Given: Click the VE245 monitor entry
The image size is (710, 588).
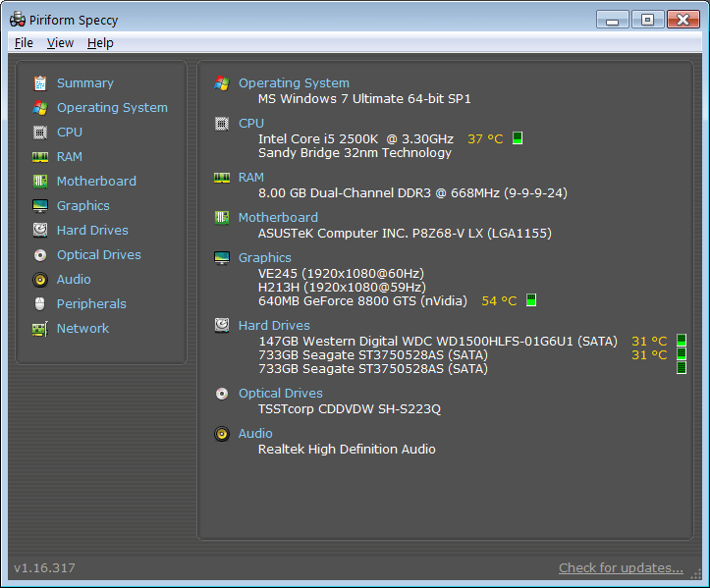Looking at the screenshot, I should (341, 274).
